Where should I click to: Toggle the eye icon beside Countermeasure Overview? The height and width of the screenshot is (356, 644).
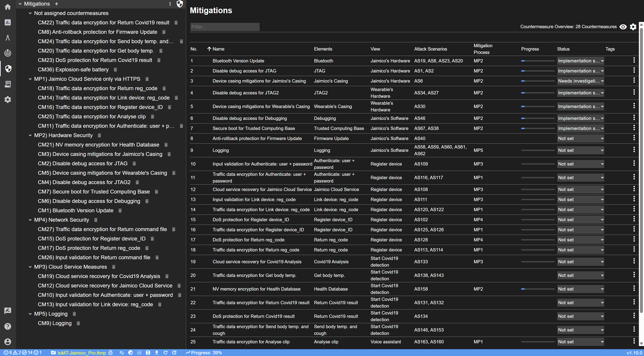coord(623,27)
